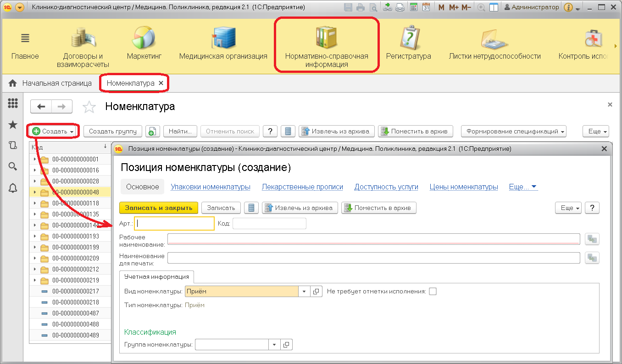This screenshot has width=622, height=364.
Task: Open Notifications bell in left sidebar
Action: 13,188
